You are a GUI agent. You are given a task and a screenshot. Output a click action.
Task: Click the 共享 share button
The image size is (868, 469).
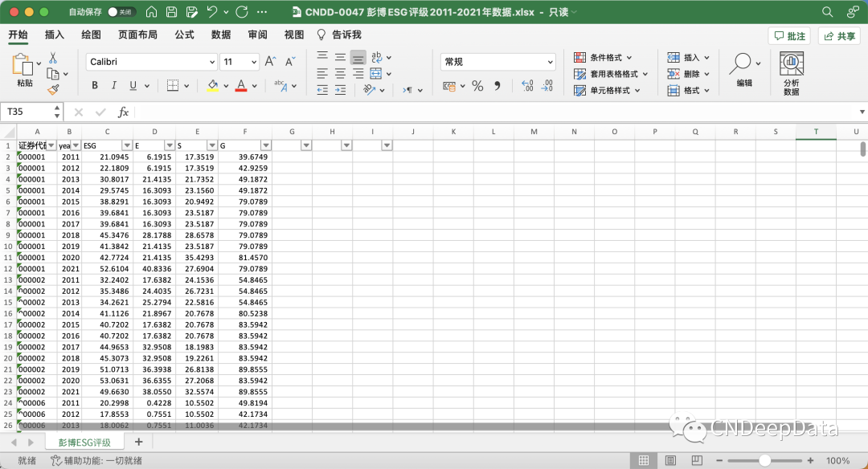(x=839, y=36)
